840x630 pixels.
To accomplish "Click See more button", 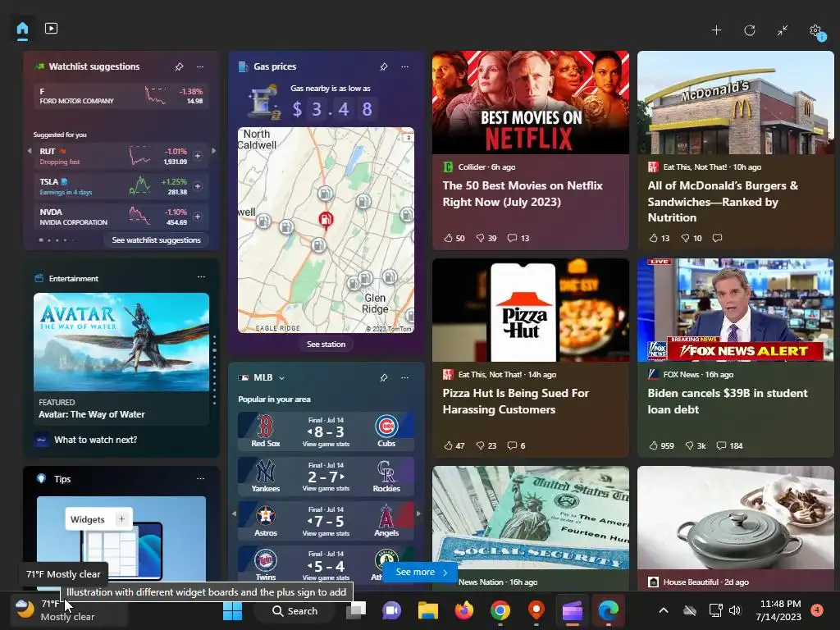I will pyautogui.click(x=421, y=572).
